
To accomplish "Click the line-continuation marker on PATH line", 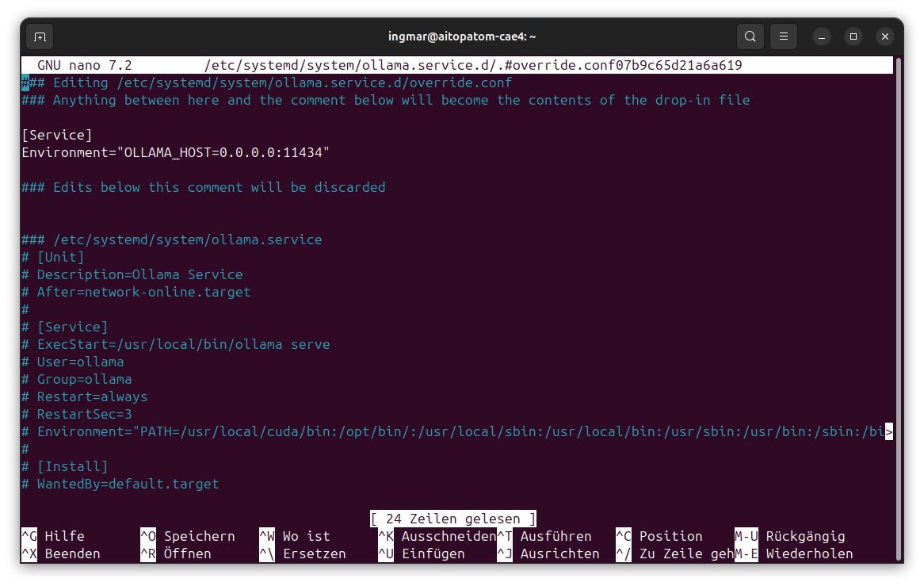I will [889, 432].
